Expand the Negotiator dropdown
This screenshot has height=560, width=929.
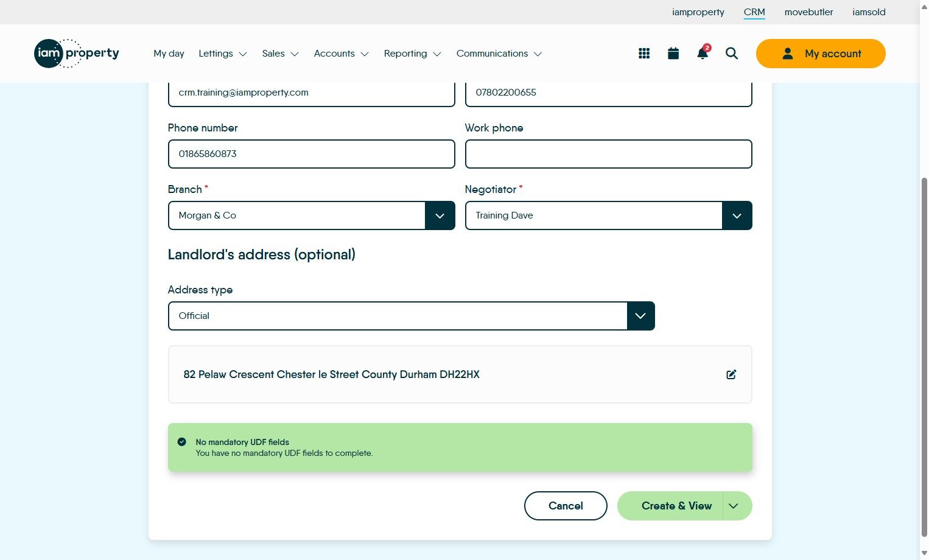737,215
